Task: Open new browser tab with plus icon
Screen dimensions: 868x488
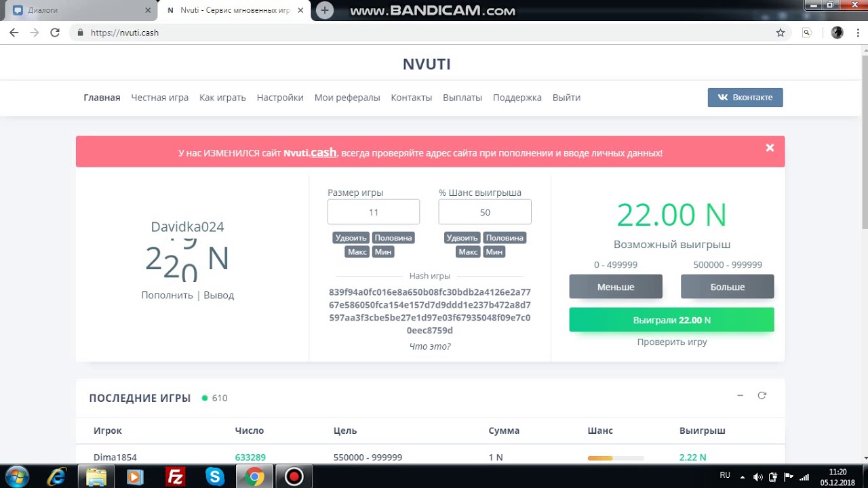Action: [x=325, y=10]
